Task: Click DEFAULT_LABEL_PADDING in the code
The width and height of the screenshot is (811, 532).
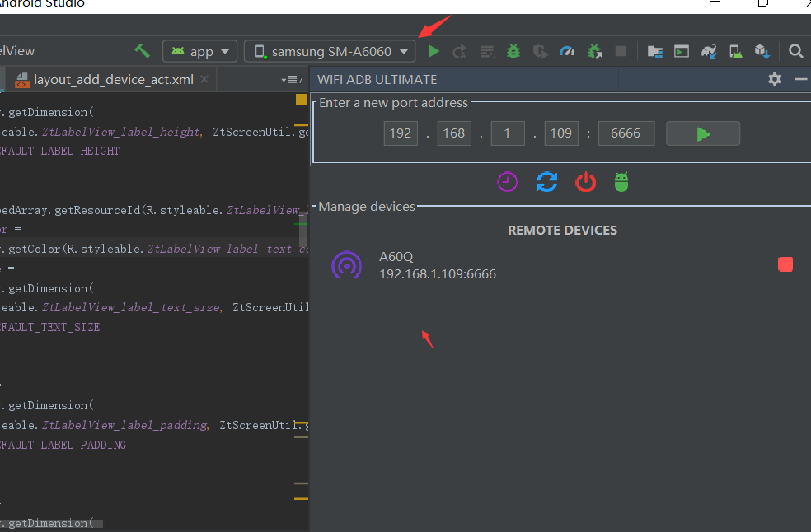Action: click(63, 446)
